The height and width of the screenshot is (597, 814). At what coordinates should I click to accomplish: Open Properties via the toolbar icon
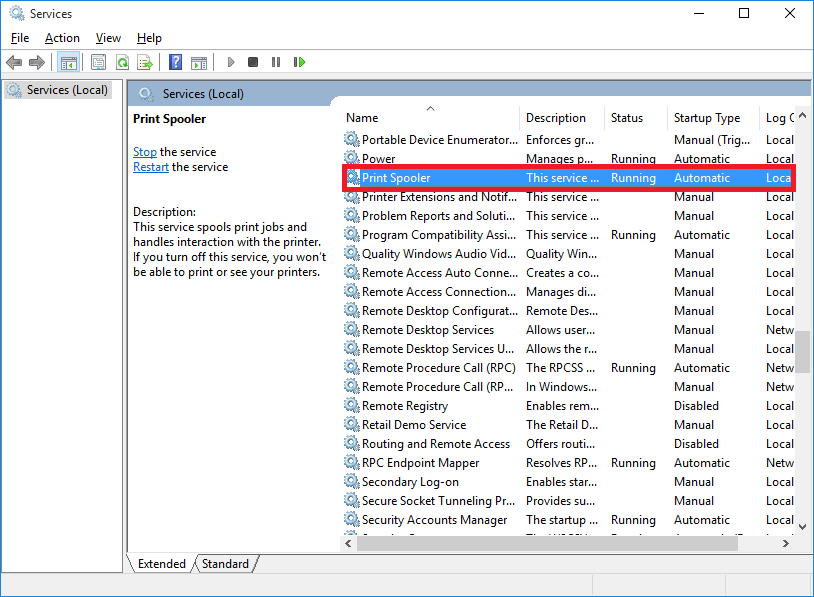[x=99, y=62]
